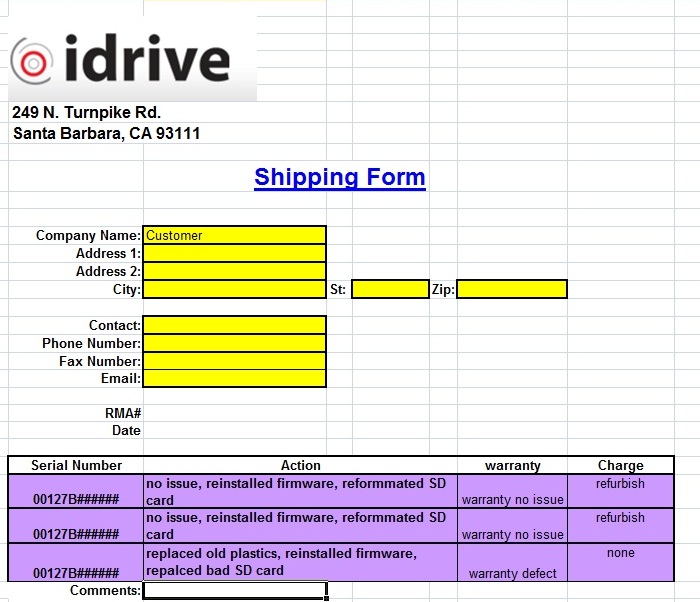700x602 pixels.
Task: Click the 'Santa Barbara, CA 93111' text
Action: tap(106, 134)
